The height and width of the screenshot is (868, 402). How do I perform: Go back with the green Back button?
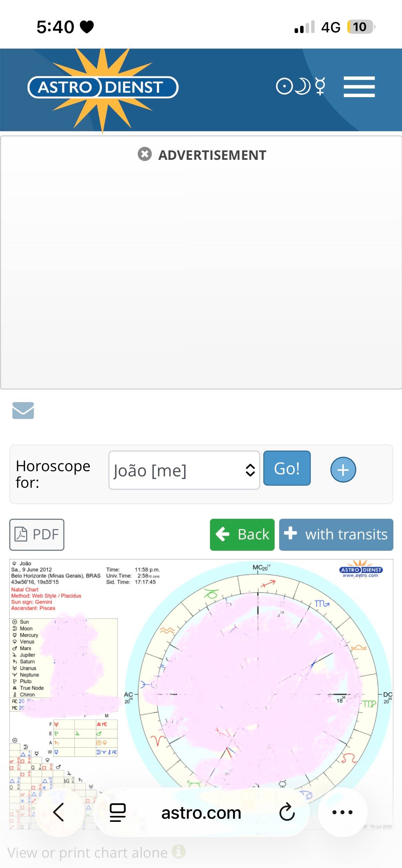coord(242,534)
